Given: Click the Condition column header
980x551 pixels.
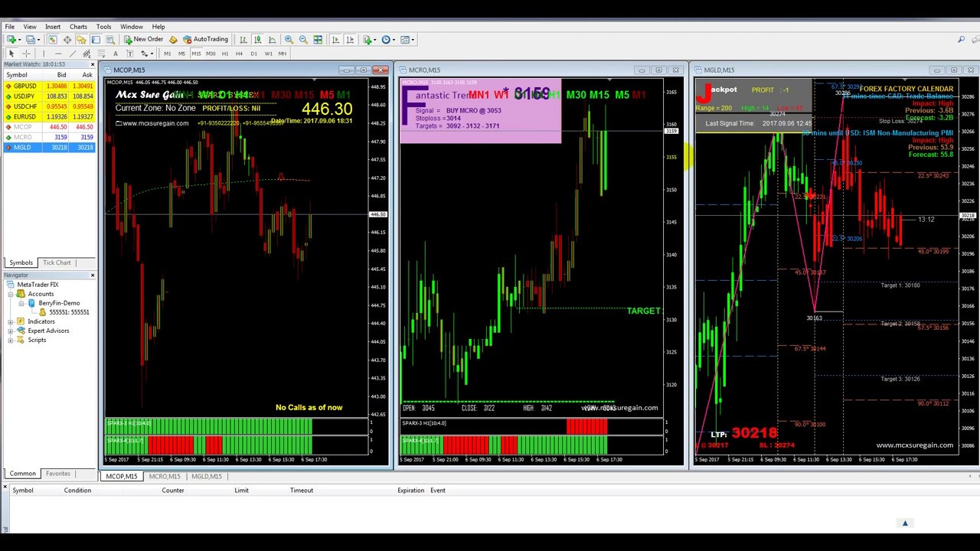Looking at the screenshot, I should coord(77,491).
